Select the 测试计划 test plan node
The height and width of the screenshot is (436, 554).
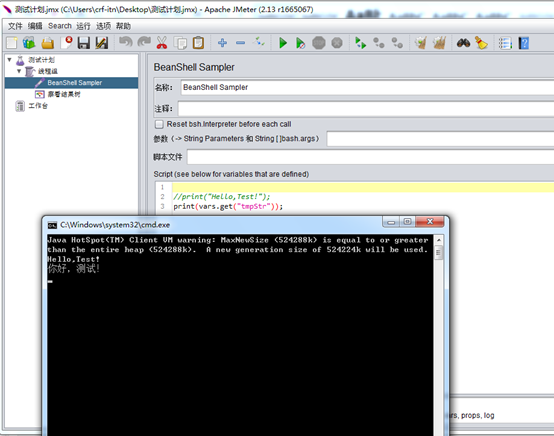click(41, 60)
